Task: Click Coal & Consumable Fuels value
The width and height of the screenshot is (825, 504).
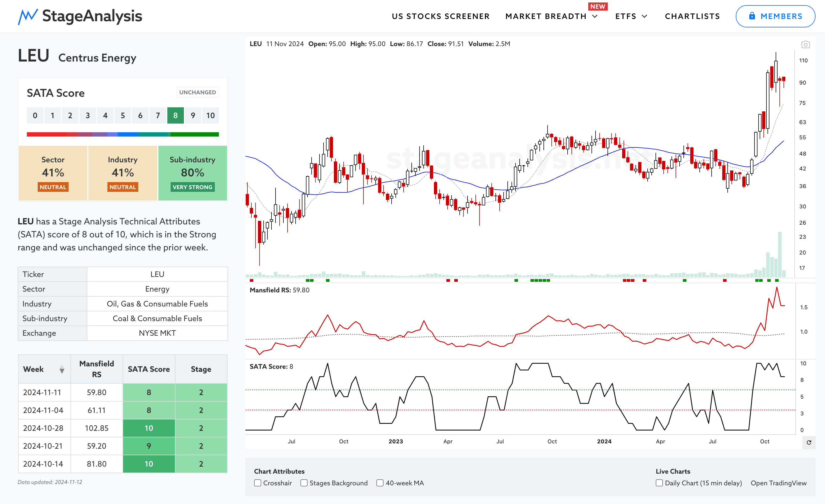Action: coord(157,318)
